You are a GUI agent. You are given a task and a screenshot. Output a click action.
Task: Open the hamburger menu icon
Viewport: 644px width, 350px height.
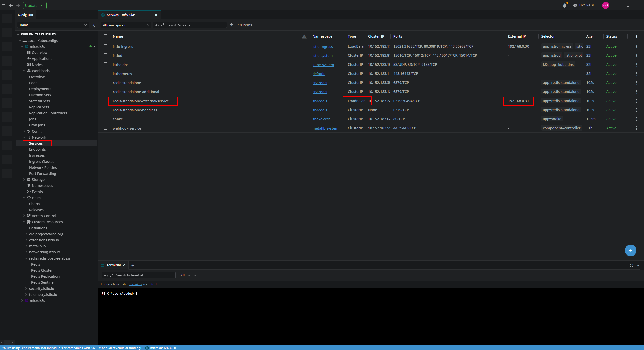[4, 5]
